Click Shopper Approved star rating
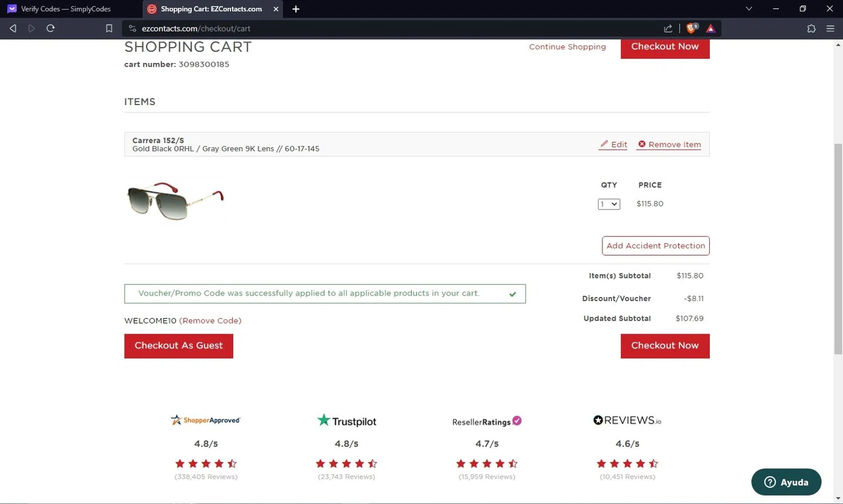The height and width of the screenshot is (504, 843). (x=206, y=464)
